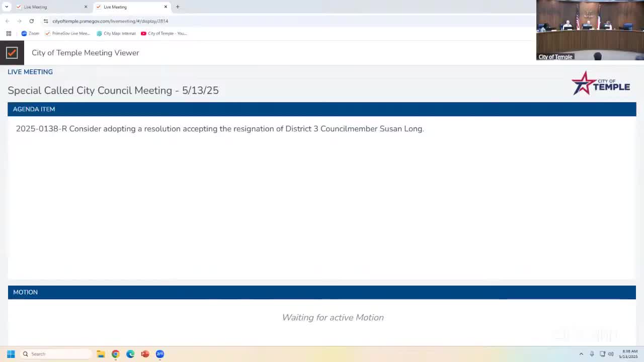644x362 pixels.
Task: View site information icon in address bar
Action: point(46,21)
